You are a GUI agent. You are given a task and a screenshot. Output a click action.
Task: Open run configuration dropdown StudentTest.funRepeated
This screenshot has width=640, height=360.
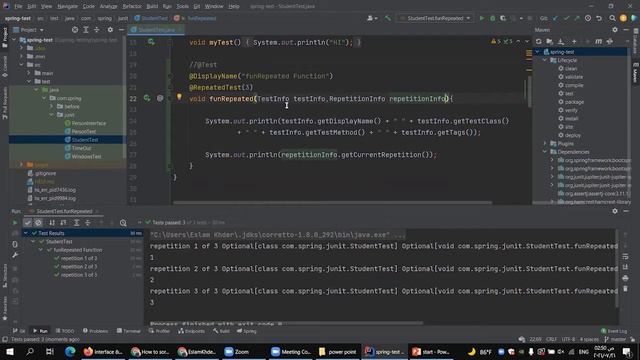point(435,18)
